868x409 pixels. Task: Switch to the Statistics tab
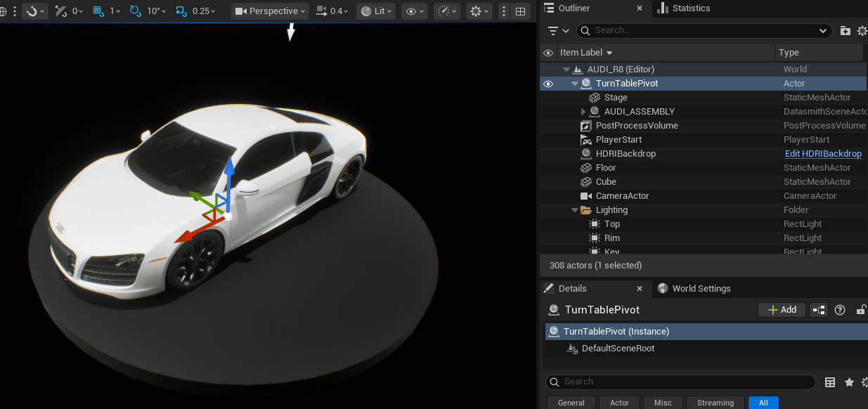[x=691, y=8]
